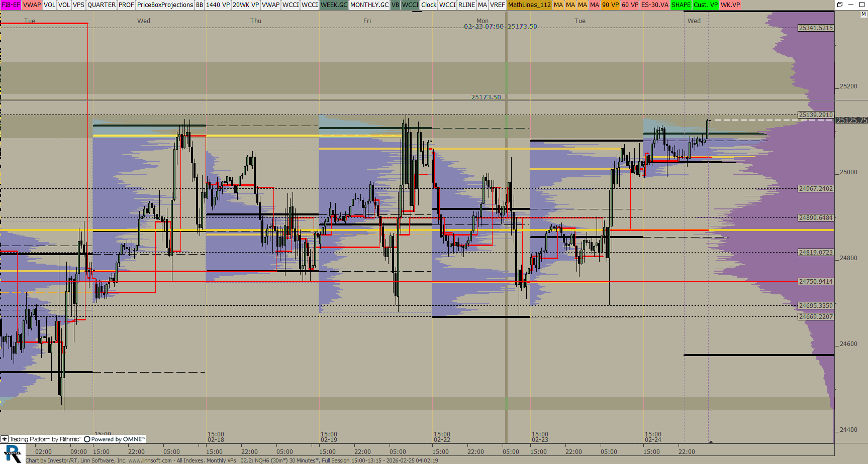
Task: Click the Investor/RT logo icon
Action: pos(13,453)
